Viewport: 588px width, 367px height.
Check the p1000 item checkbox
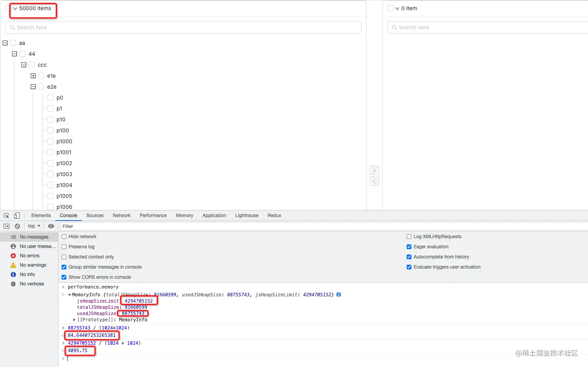click(x=50, y=141)
